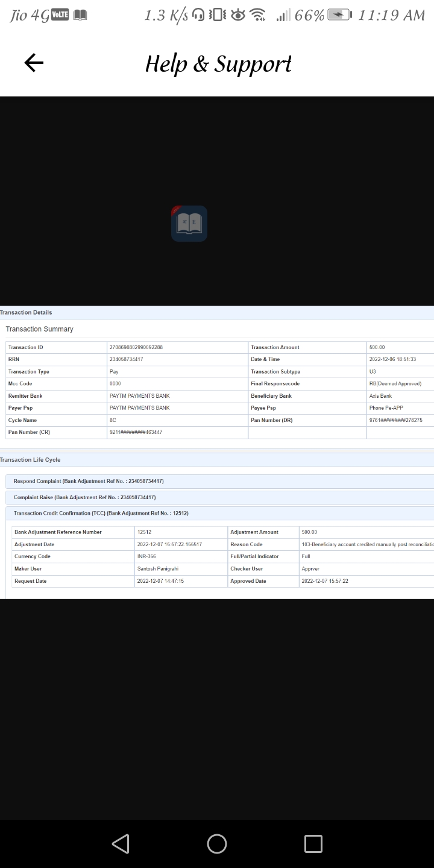Click the RRN value 234058734417
434x868 pixels.
coord(126,360)
